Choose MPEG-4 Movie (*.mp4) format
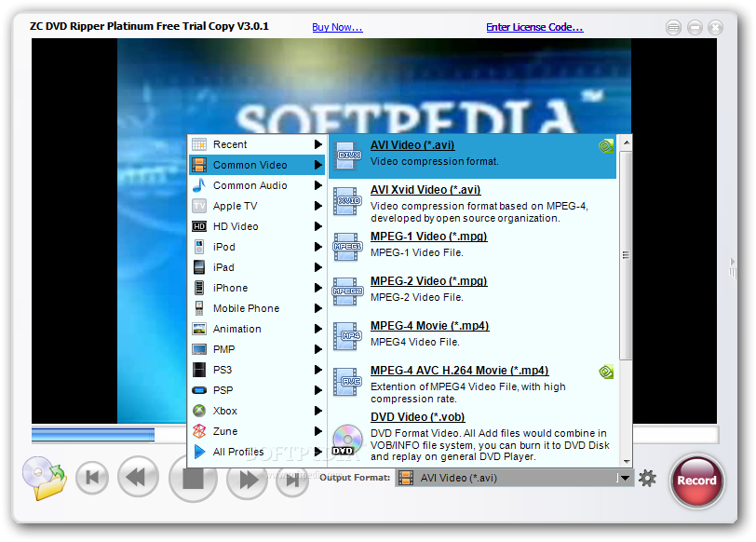 point(473,335)
